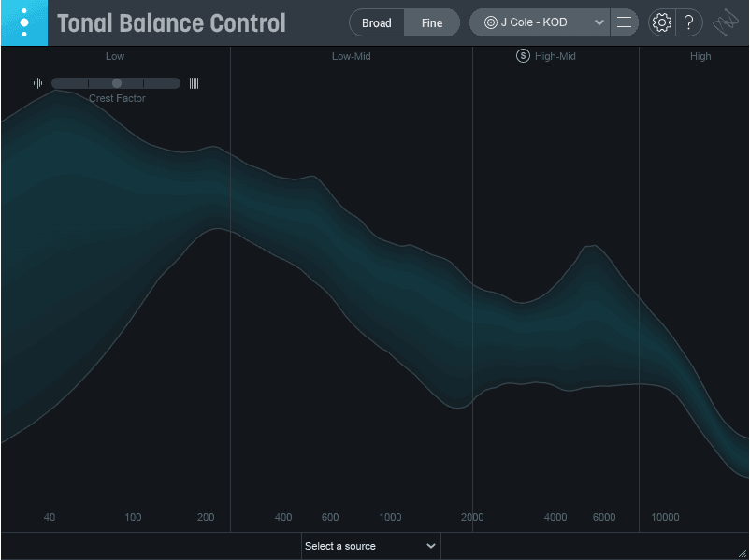Viewport: 750px width, 560px height.
Task: Click the 100 frequency axis label
Action: tap(133, 517)
